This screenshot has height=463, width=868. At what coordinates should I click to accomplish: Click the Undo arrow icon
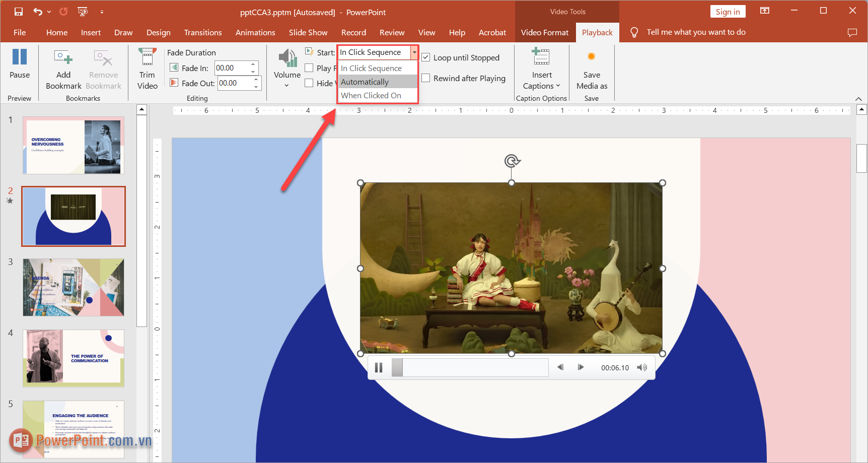pos(38,12)
